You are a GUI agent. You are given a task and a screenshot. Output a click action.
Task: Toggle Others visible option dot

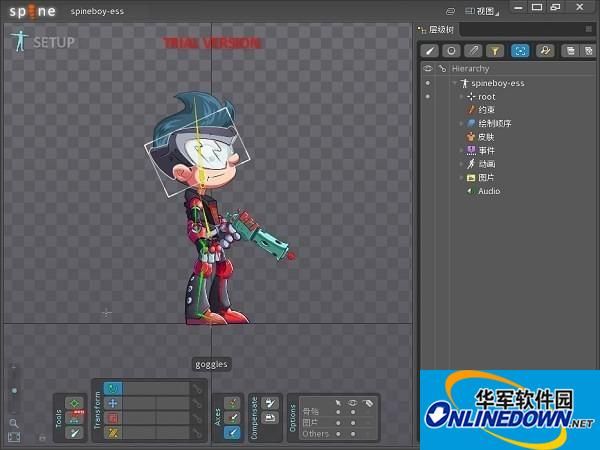[x=353, y=434]
